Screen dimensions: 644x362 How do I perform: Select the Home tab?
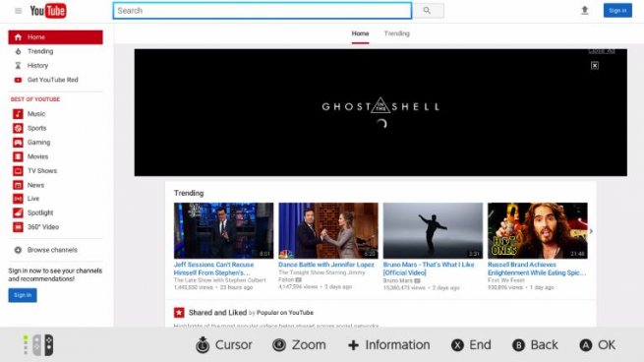(x=360, y=33)
